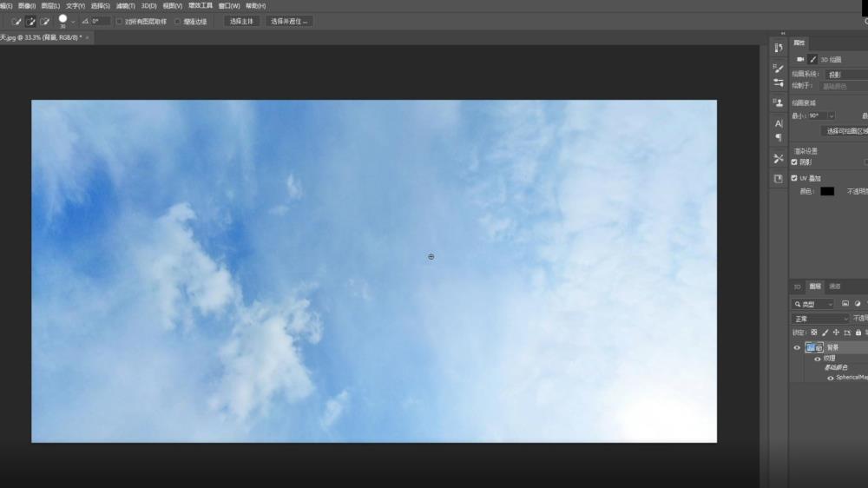Toggle the 阴影 checkbox
Screen dimensions: 868x488
(x=794, y=162)
